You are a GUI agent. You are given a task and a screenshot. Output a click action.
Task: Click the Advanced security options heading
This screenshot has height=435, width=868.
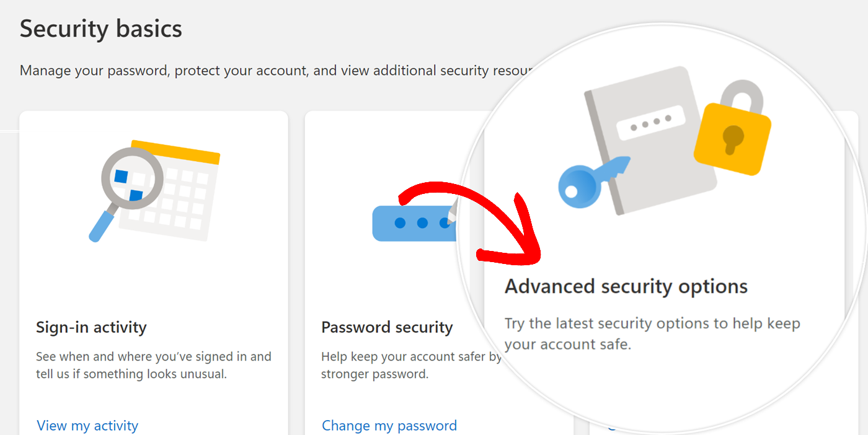pos(626,286)
